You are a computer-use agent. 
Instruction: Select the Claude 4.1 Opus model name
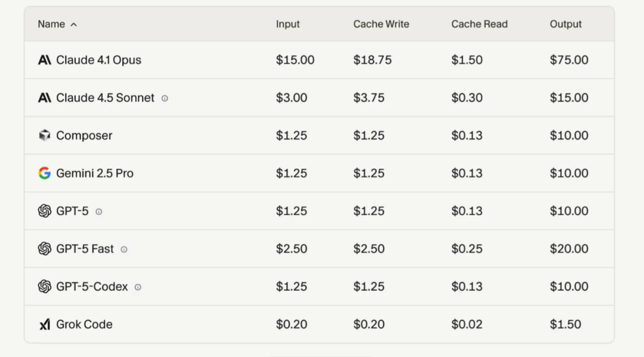(98, 60)
